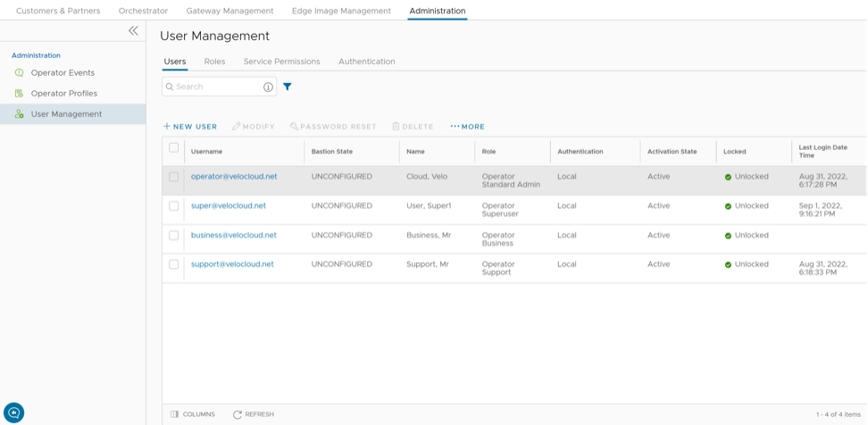Image resolution: width=868 pixels, height=425 pixels.
Task: Refresh the users table
Action: point(254,414)
